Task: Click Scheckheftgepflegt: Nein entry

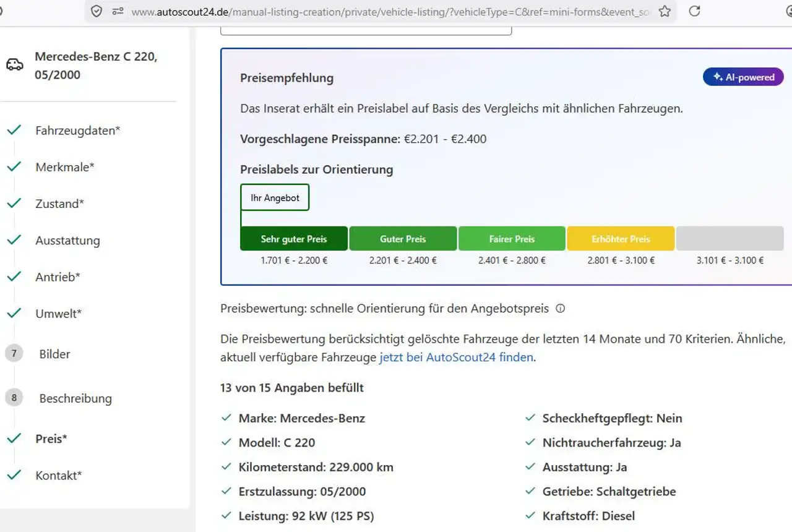Action: pyautogui.click(x=612, y=418)
